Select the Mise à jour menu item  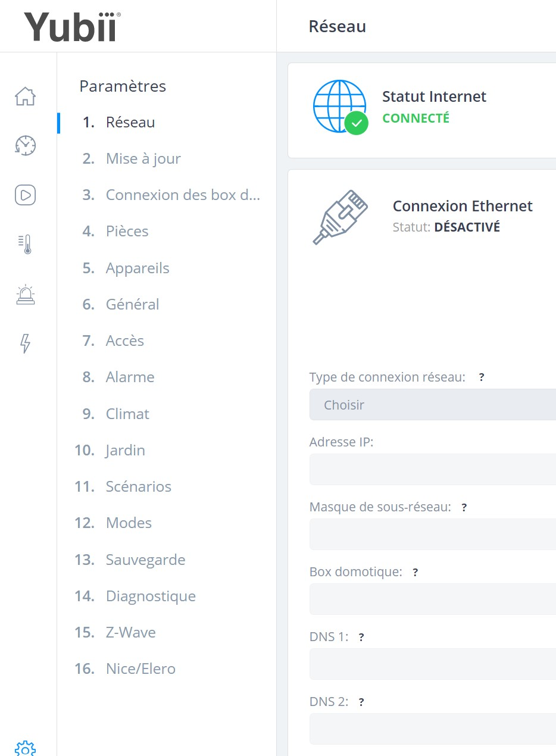click(131, 159)
